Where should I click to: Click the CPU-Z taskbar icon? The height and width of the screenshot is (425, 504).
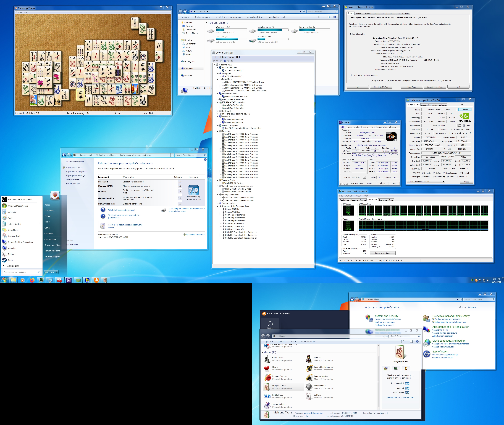tap(69, 280)
